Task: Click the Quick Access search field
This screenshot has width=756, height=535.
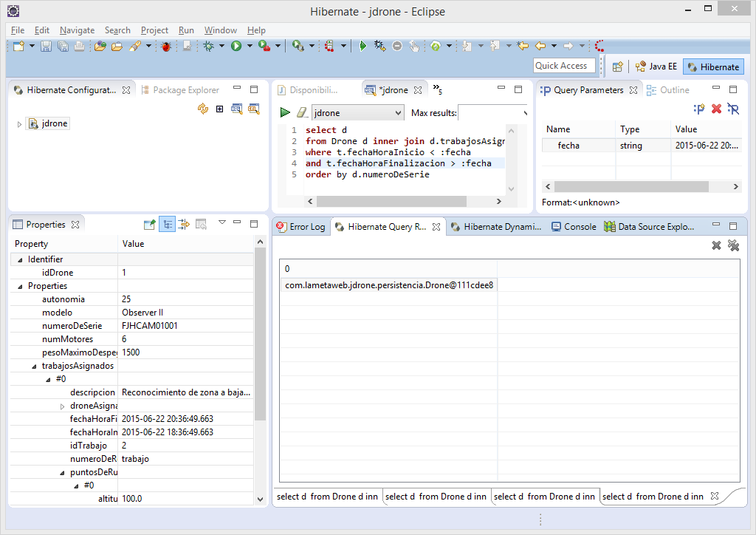Action: [x=564, y=66]
